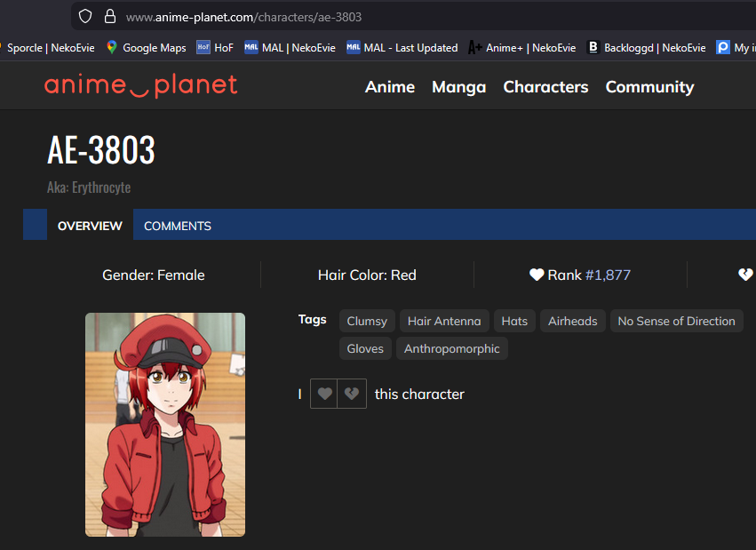
Task: Open the Anime+ | NekoEvie bookmark
Action: tap(522, 48)
